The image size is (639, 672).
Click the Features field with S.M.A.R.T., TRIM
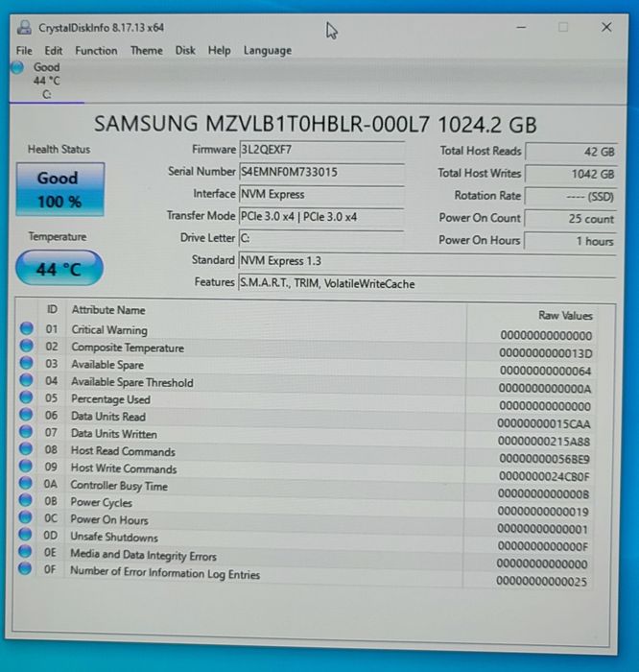point(427,283)
